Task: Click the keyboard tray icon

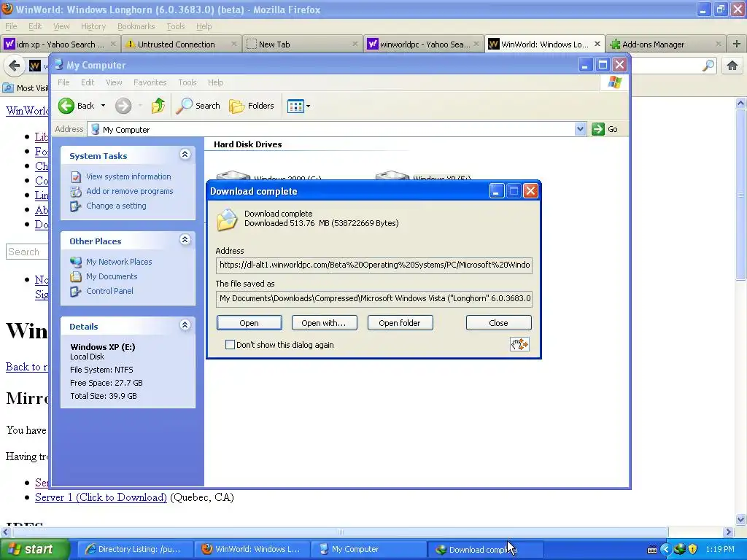Action: pos(652,550)
